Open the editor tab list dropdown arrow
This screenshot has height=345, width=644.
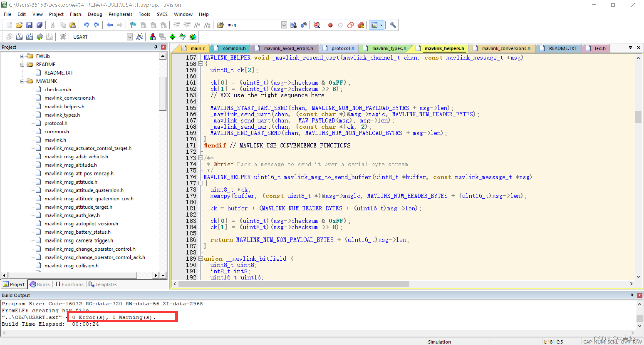(630, 48)
